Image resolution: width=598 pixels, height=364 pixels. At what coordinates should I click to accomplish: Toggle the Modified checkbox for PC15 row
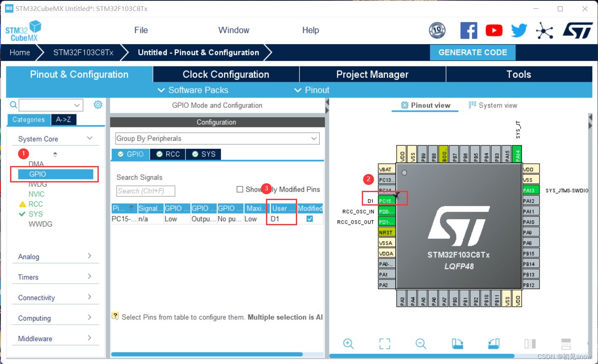[310, 219]
